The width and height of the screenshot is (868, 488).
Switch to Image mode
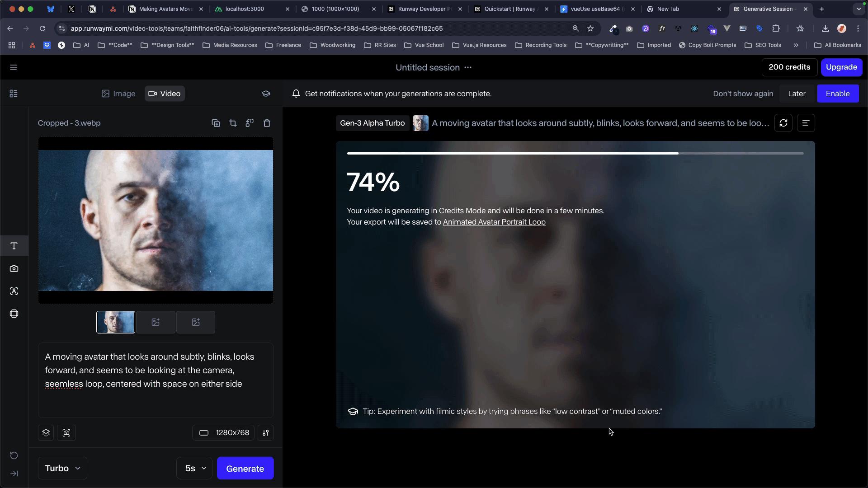[x=118, y=94]
